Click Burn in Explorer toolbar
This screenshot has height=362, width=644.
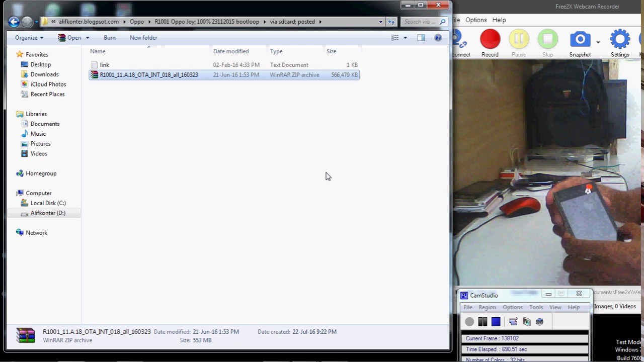[x=110, y=38]
